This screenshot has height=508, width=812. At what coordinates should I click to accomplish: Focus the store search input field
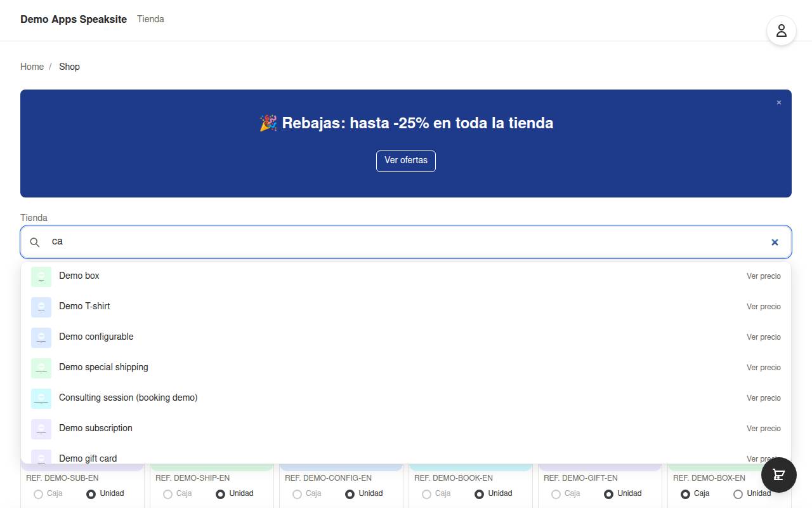click(406, 242)
